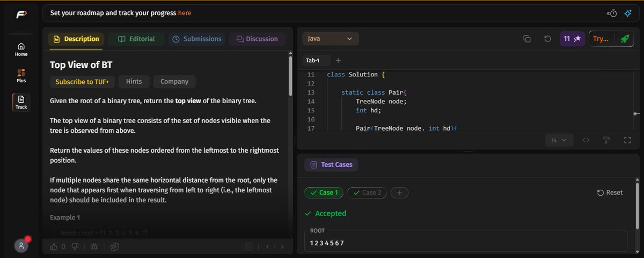Viewport: 644px width, 258px height.
Task: Open the Discussion tab
Action: pyautogui.click(x=258, y=39)
